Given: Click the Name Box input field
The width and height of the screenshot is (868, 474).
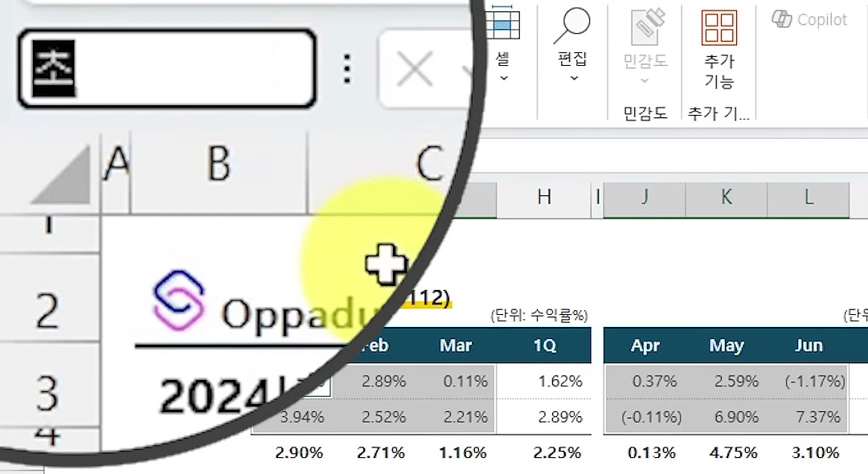Looking at the screenshot, I should coord(167,68).
